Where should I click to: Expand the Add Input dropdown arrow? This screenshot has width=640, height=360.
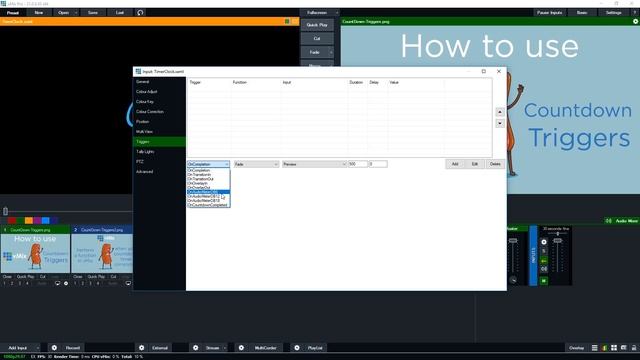(x=38, y=348)
